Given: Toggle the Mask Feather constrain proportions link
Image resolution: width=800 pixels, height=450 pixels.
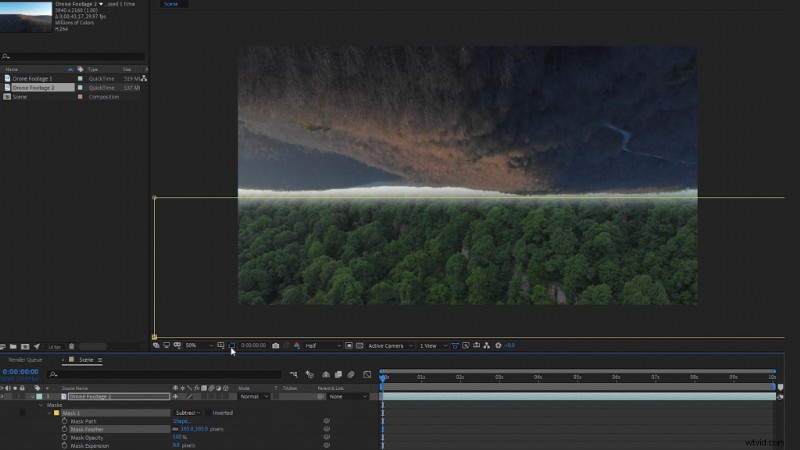Looking at the screenshot, I should [x=176, y=429].
